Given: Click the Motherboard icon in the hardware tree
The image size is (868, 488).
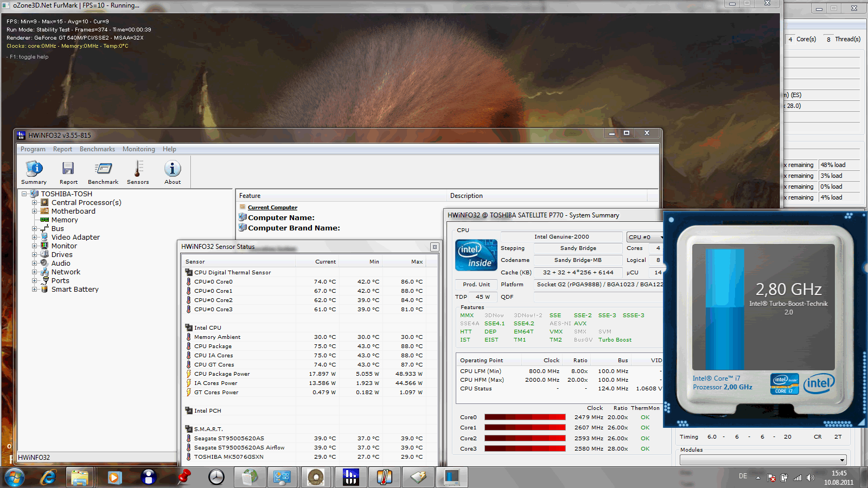Looking at the screenshot, I should [x=44, y=211].
